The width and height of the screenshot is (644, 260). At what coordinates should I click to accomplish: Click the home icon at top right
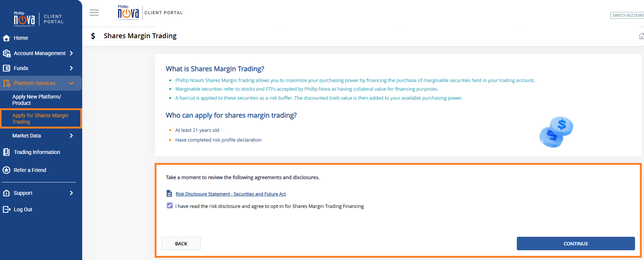click(x=641, y=36)
